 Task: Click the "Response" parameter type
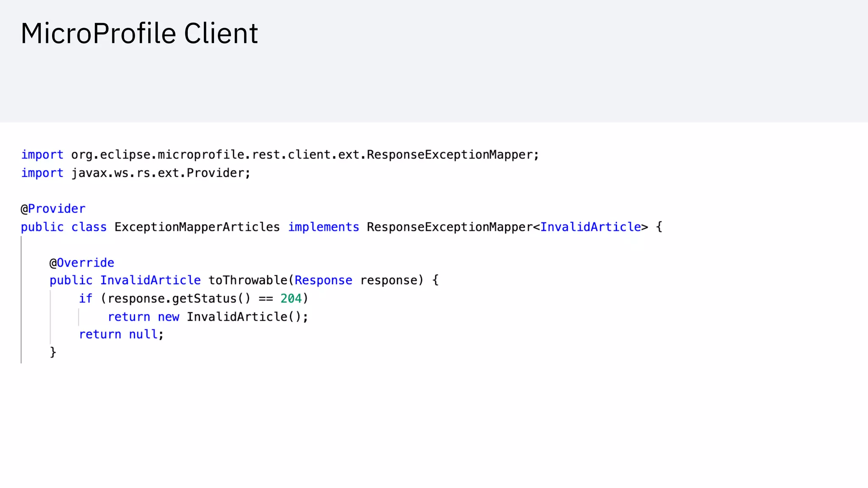click(x=323, y=280)
